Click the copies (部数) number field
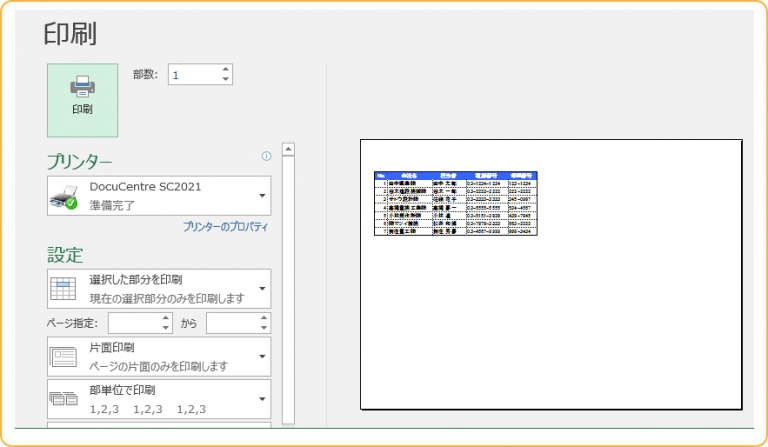This screenshot has height=447, width=768. [194, 74]
